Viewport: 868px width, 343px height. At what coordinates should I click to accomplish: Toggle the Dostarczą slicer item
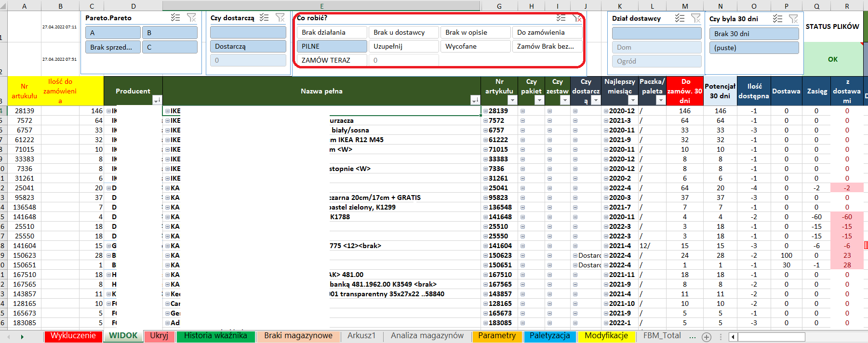(x=248, y=46)
